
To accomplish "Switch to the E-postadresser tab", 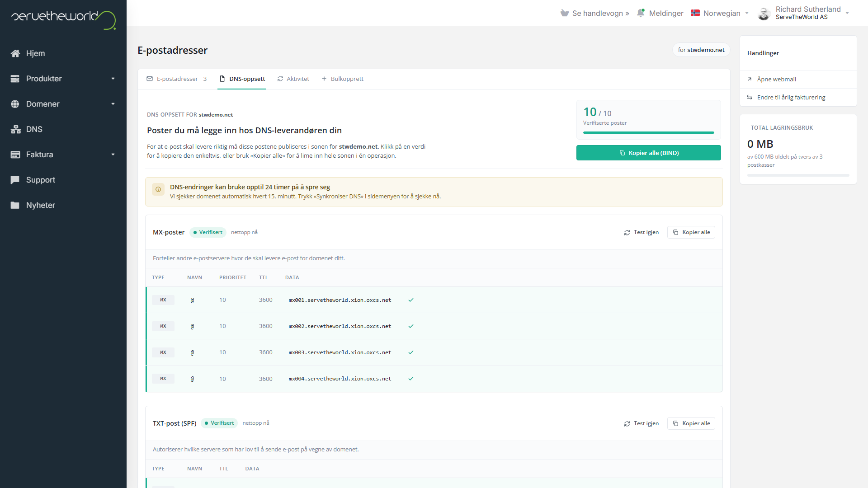I will pyautogui.click(x=177, y=79).
